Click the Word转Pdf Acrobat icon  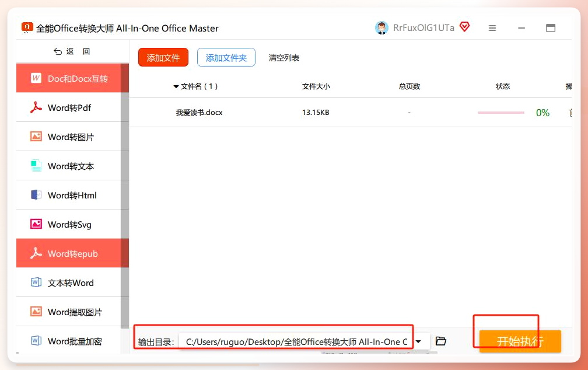(x=36, y=107)
